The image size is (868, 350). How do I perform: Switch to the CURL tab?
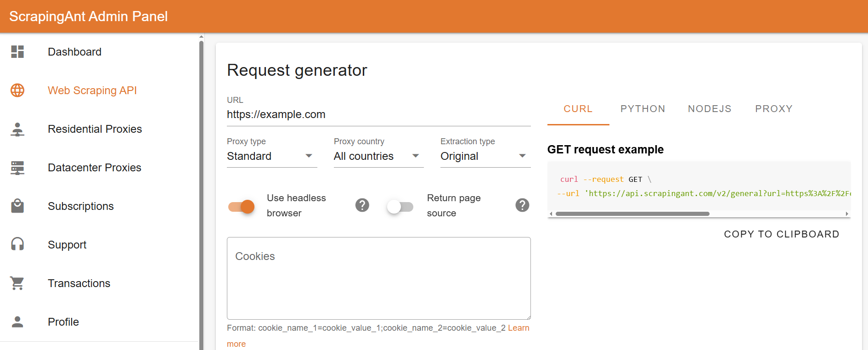(x=578, y=109)
